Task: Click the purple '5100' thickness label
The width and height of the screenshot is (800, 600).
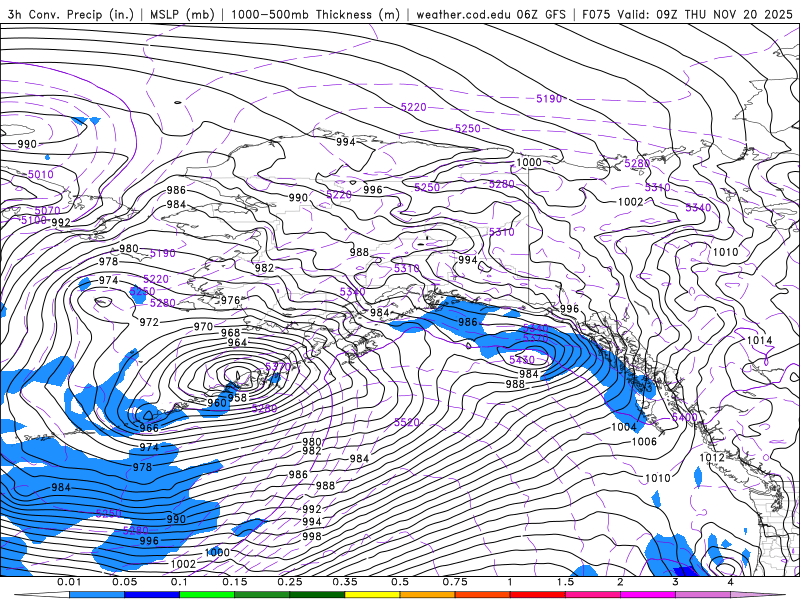Action: tap(34, 220)
